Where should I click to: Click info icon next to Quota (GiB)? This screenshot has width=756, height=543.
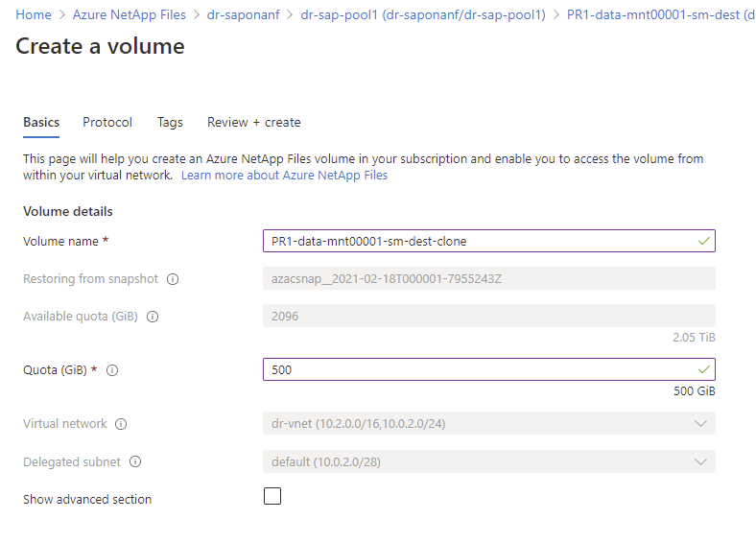point(112,370)
